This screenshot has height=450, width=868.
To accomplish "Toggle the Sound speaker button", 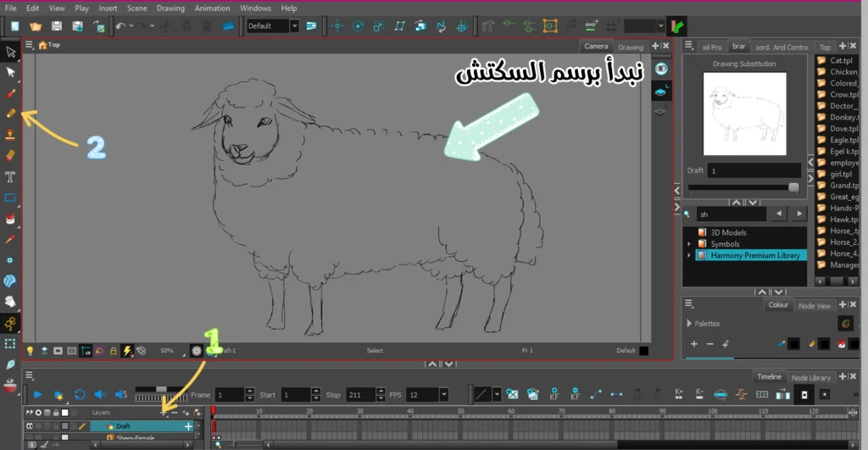I will coord(100,395).
